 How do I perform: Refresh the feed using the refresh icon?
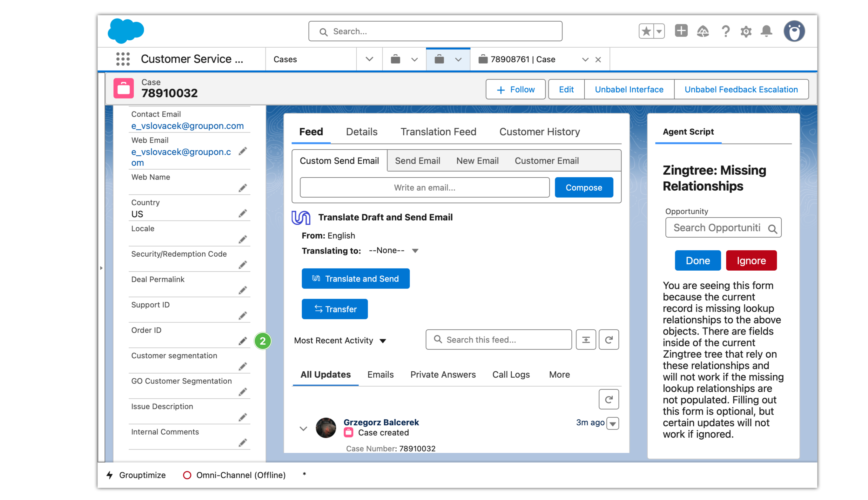point(609,340)
